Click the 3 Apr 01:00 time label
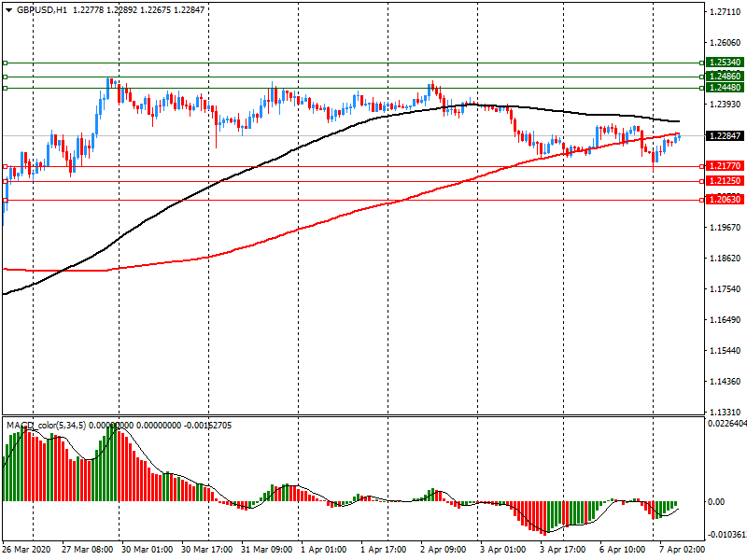The height and width of the screenshot is (560, 747). click(503, 550)
